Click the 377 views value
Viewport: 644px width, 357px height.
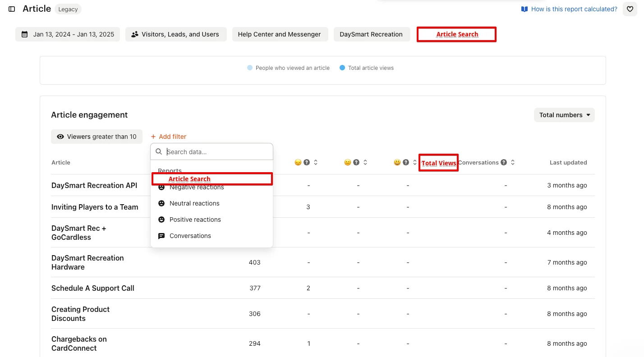pos(255,288)
